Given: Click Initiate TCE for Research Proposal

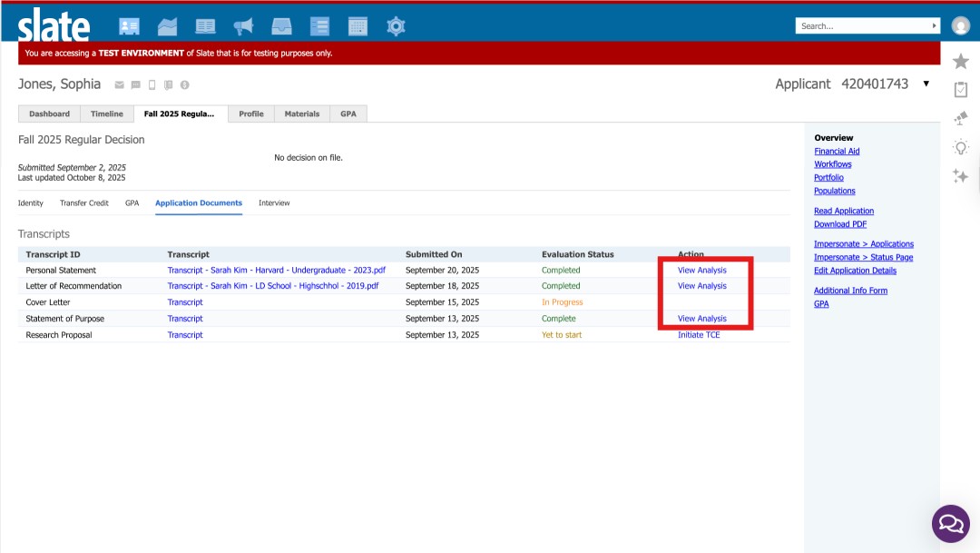Looking at the screenshot, I should [x=699, y=335].
